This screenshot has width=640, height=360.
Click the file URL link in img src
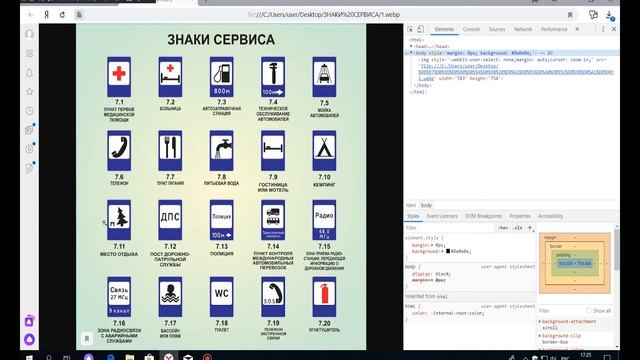[x=516, y=72]
